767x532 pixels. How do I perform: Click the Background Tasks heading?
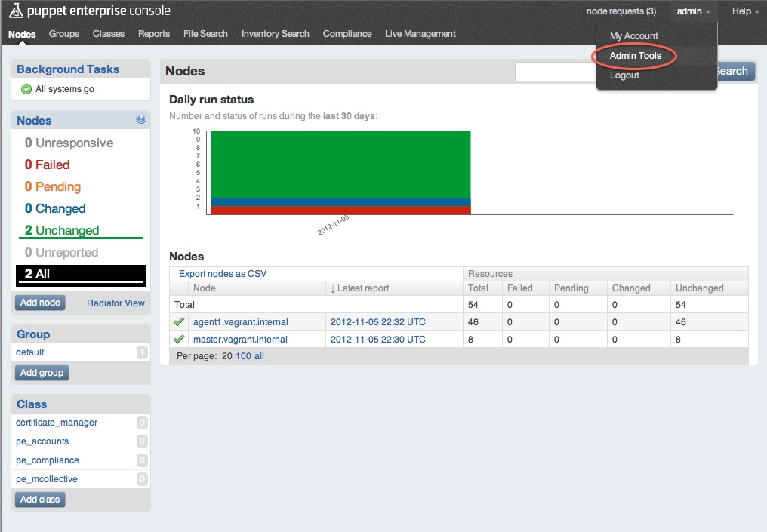click(x=68, y=69)
